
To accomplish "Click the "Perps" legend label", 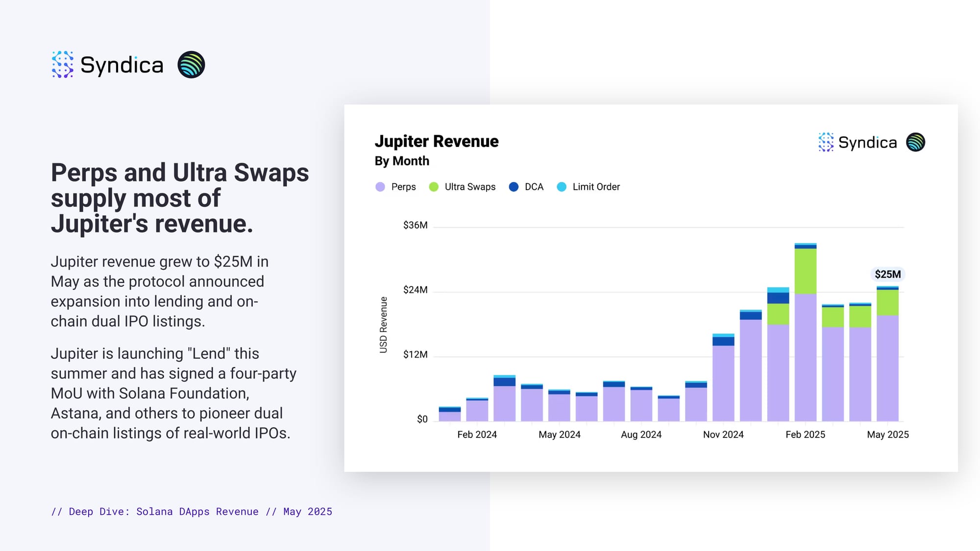I will coord(403,187).
